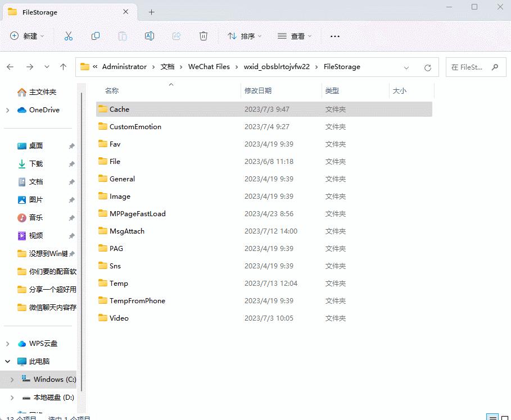Click WeChat Files in breadcrumb path

(209, 67)
